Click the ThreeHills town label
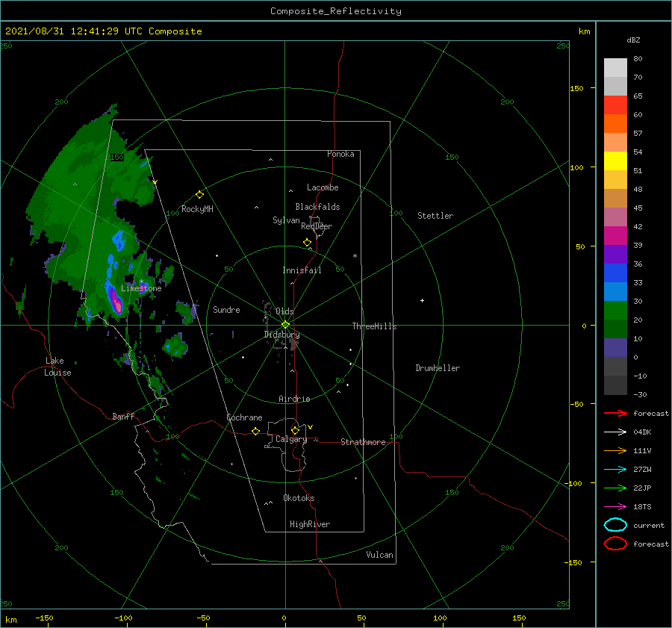Image resolution: width=672 pixels, height=628 pixels. point(374,326)
